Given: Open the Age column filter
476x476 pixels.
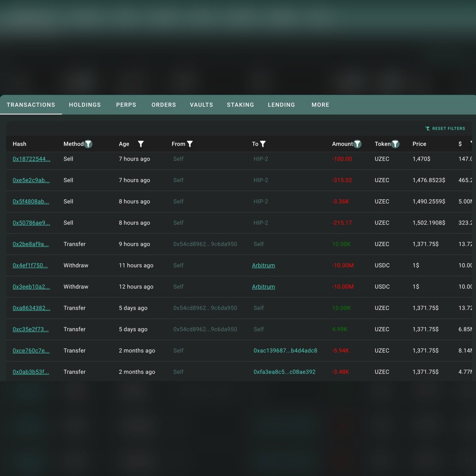Looking at the screenshot, I should [141, 144].
